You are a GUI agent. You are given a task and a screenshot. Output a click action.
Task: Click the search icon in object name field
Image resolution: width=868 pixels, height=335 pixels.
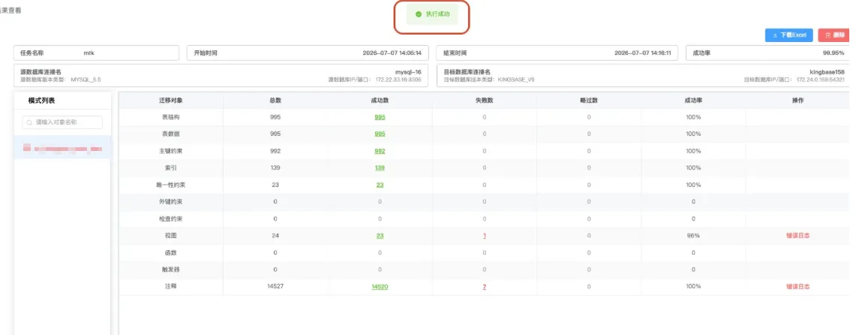coord(29,122)
